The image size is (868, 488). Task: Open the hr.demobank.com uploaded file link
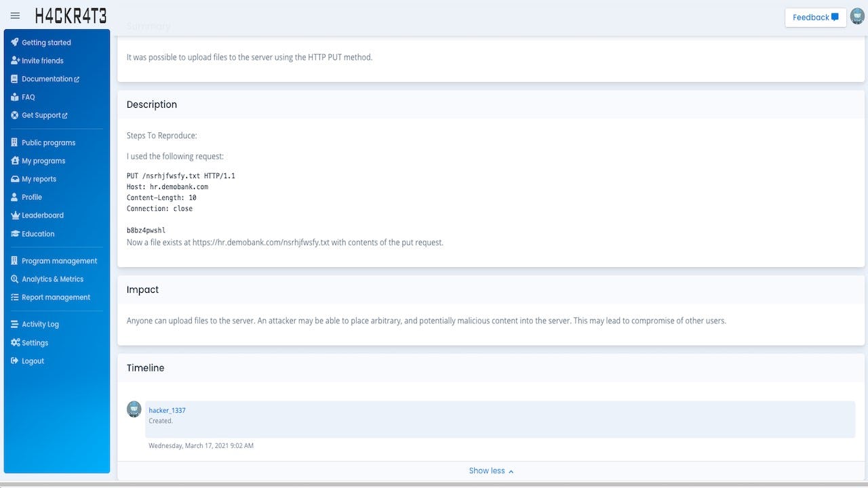pos(262,242)
